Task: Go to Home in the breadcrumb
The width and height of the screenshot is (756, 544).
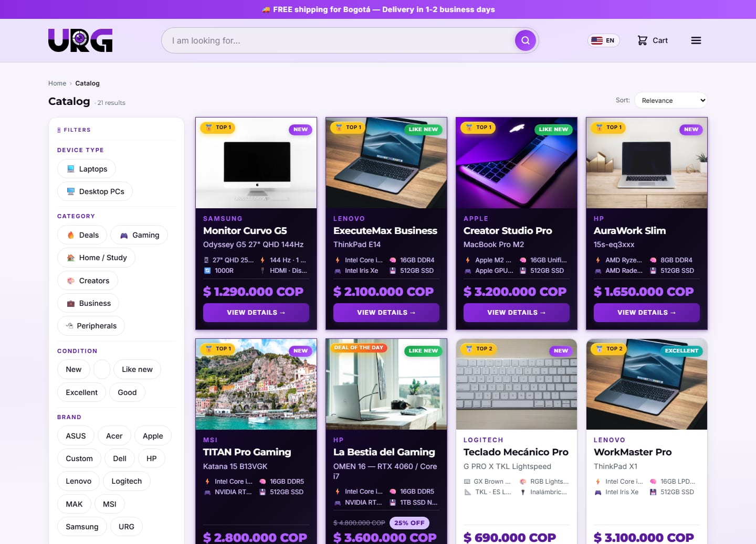Action: pos(57,83)
